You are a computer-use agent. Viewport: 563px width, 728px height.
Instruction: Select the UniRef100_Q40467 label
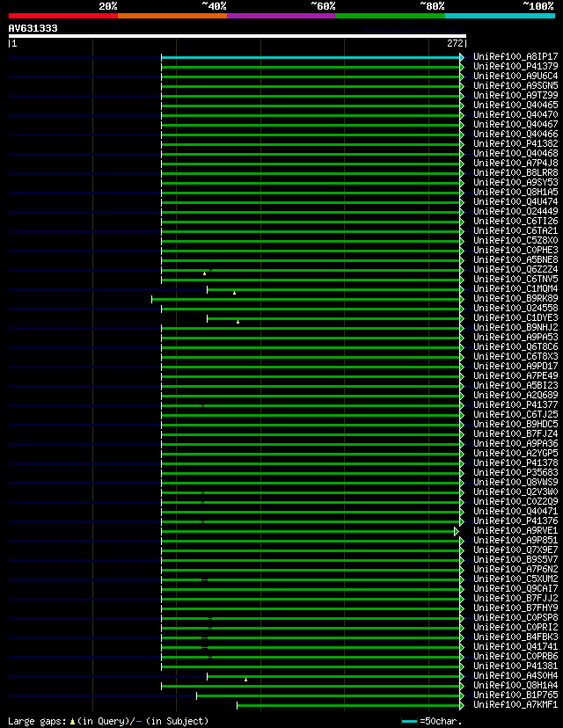click(515, 125)
